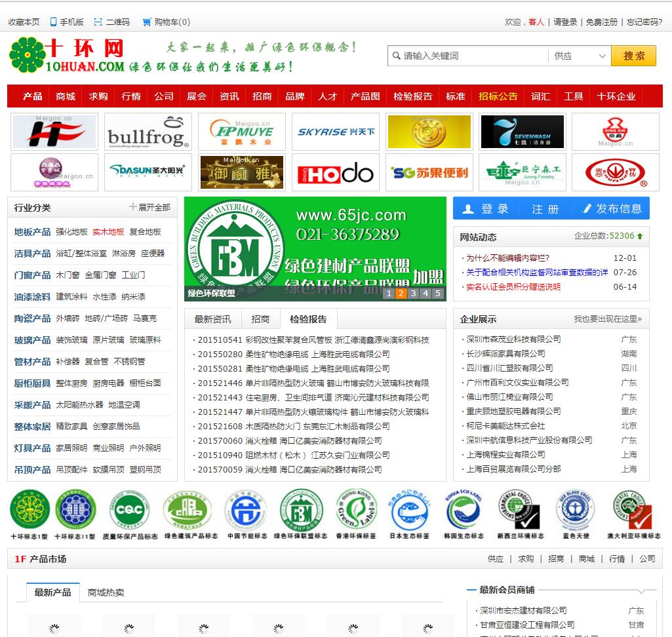Click the 绿色环保联盟标志 GBM icon

click(301, 514)
